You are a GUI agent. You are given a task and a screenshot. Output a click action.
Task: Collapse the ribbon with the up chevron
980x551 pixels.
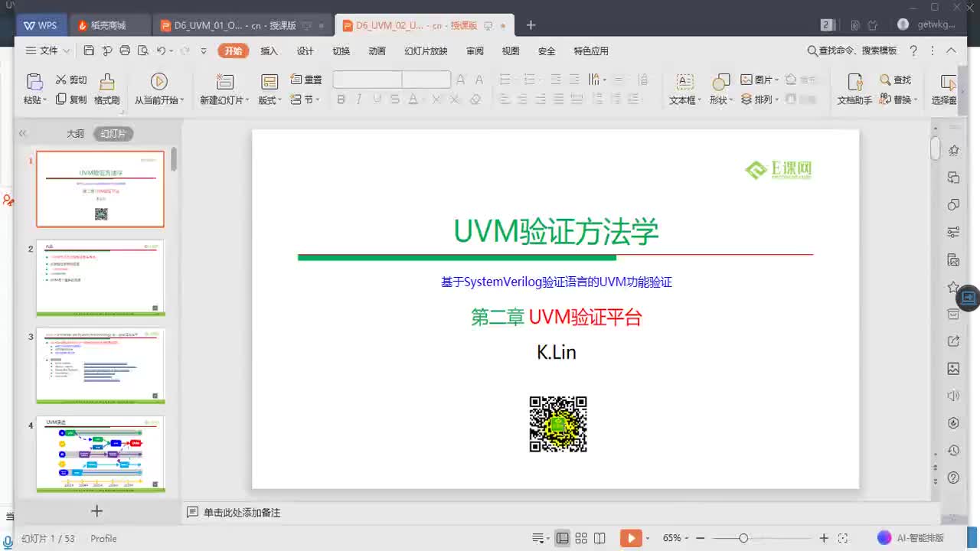tap(951, 51)
